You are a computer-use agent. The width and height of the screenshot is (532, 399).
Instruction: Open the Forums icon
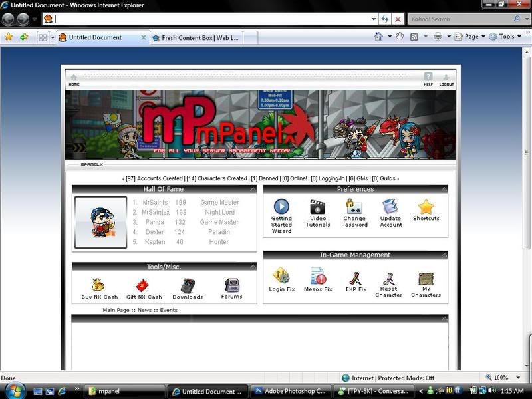pyautogui.click(x=232, y=285)
